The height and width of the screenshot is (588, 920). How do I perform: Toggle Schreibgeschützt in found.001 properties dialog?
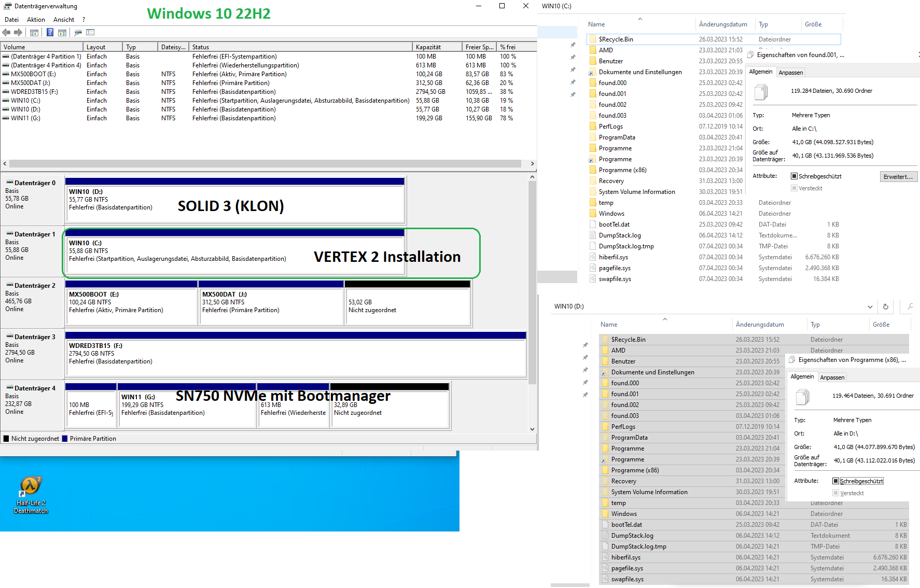tap(794, 176)
